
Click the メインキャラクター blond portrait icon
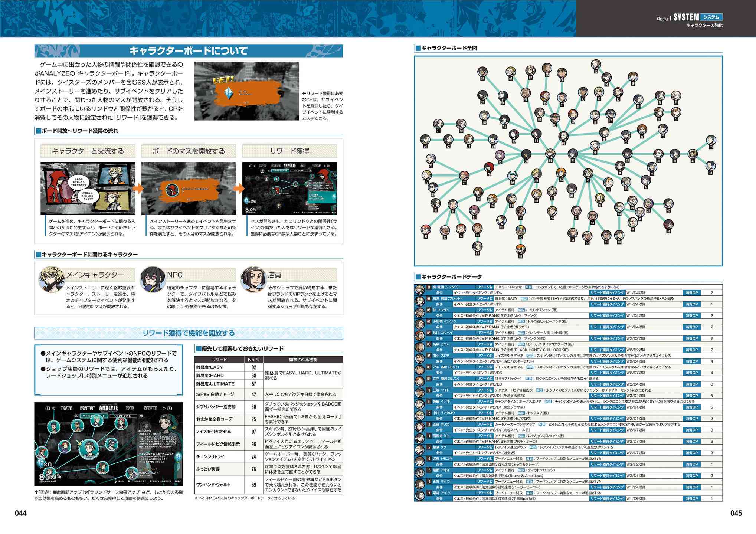click(x=52, y=279)
